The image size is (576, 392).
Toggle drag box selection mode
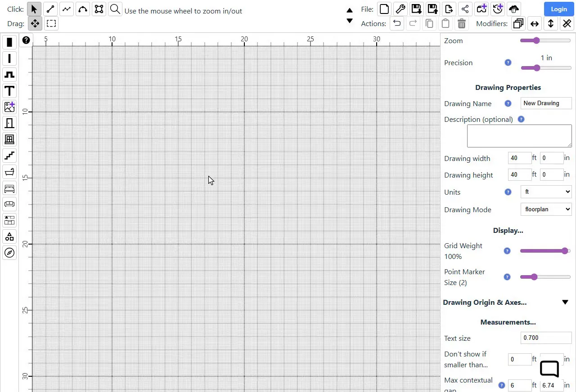coord(51,23)
